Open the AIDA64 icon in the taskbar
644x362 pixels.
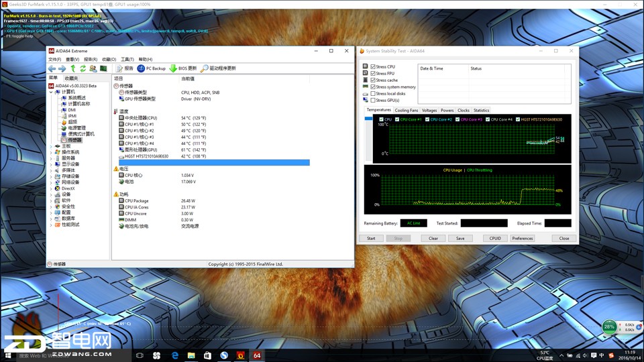[257, 355]
